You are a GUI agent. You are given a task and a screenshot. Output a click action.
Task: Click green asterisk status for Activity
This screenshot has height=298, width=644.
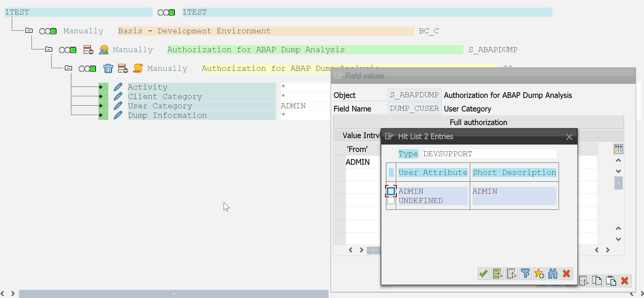click(x=103, y=87)
